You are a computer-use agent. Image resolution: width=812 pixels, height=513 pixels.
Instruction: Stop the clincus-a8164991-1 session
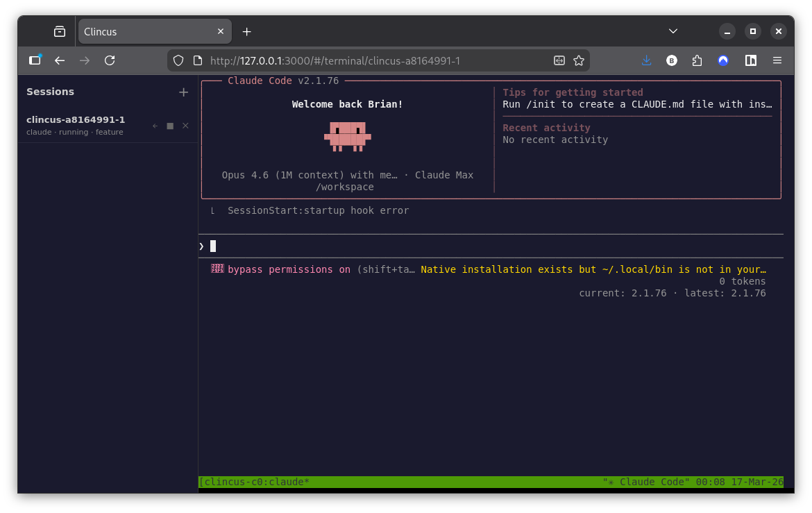pyautogui.click(x=170, y=126)
